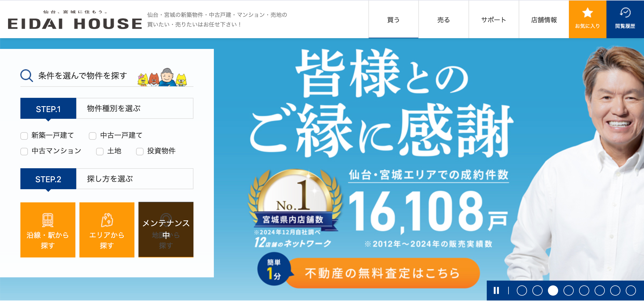
Task: Check the 土地 checkbox
Action: pos(100,151)
